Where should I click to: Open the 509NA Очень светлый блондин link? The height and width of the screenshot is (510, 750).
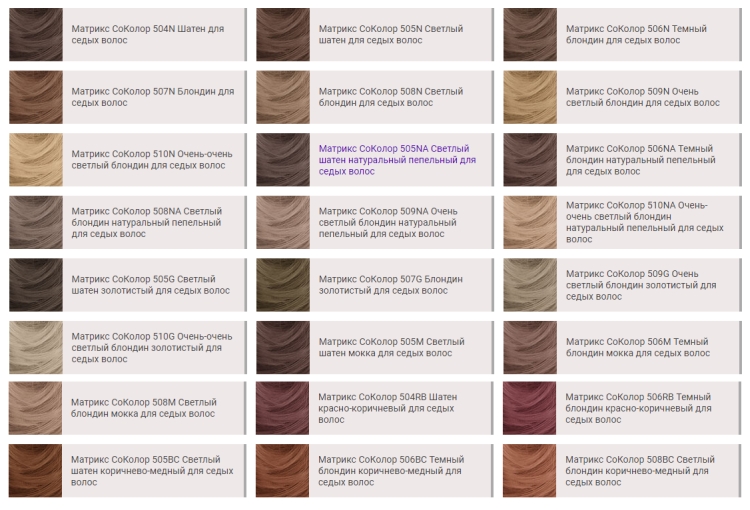coord(388,222)
